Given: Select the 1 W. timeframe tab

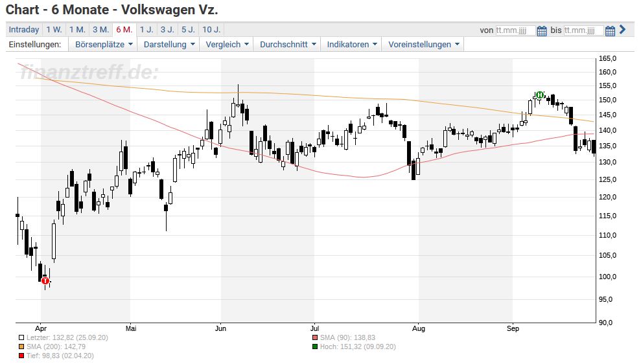Looking at the screenshot, I should point(54,30).
